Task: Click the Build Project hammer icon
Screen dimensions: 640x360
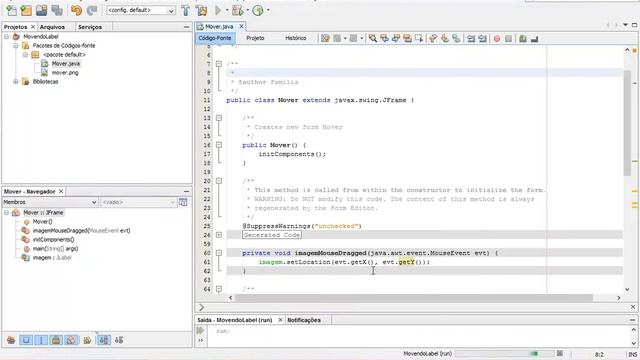Action: (x=186, y=10)
